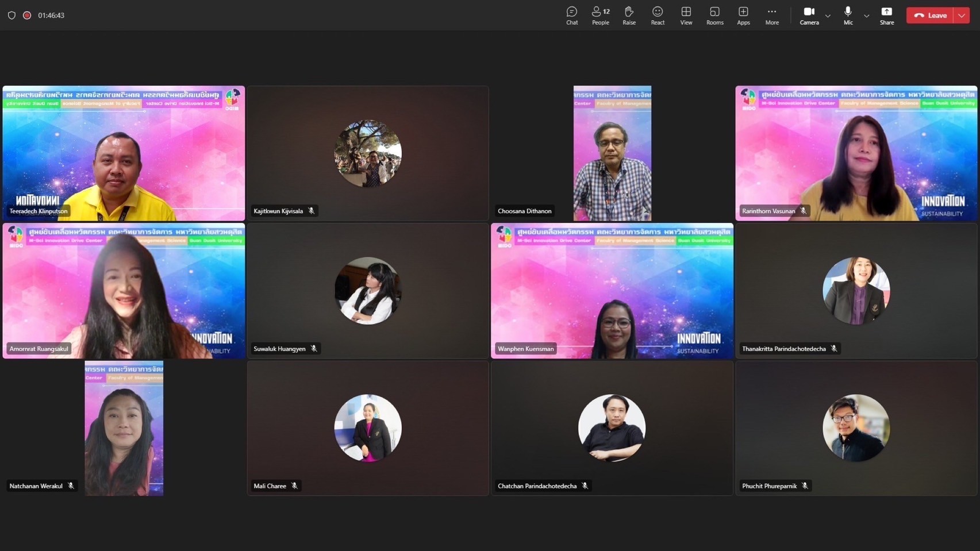The height and width of the screenshot is (551, 980).
Task: Toggle the Camera on or off
Action: point(809,16)
